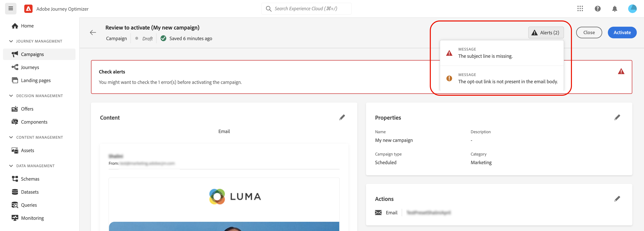This screenshot has width=644, height=231.
Task: Toggle the Alerts (2) dropdown
Action: (546, 33)
